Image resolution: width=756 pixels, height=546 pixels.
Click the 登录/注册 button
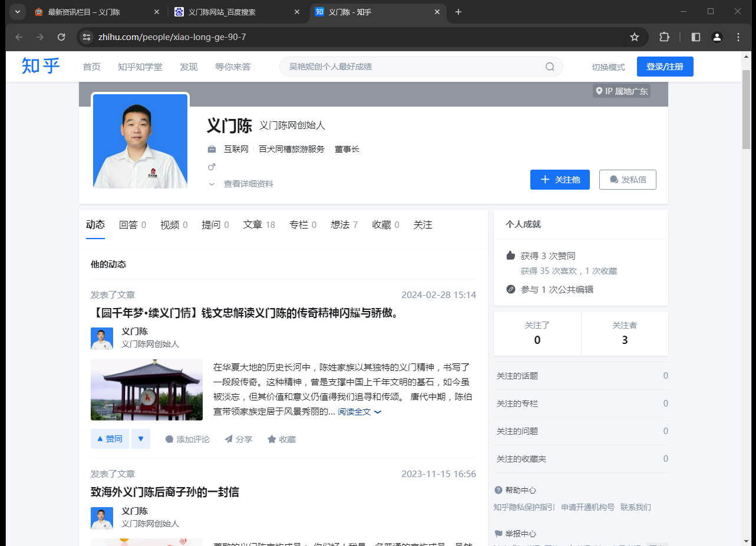(x=665, y=67)
